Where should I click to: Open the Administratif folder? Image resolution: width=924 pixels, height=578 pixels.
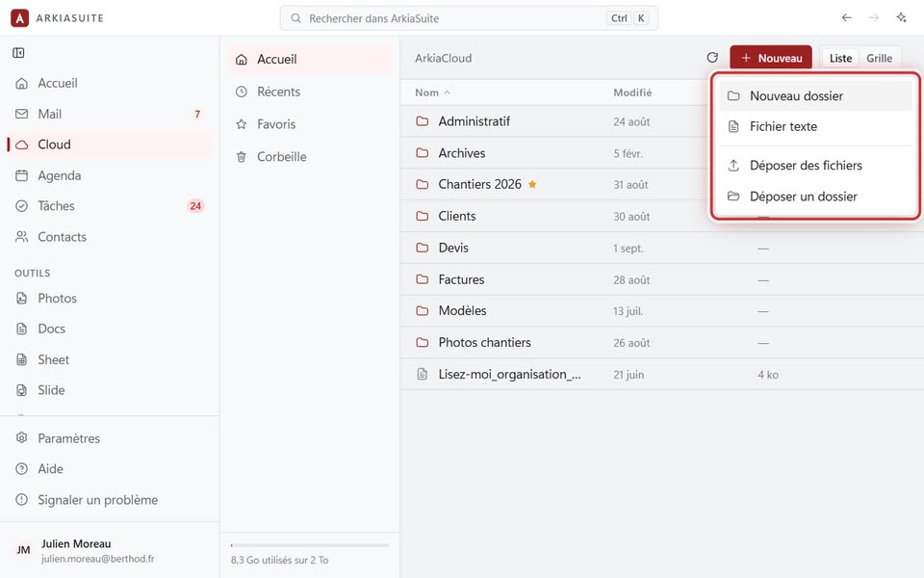pyautogui.click(x=474, y=121)
